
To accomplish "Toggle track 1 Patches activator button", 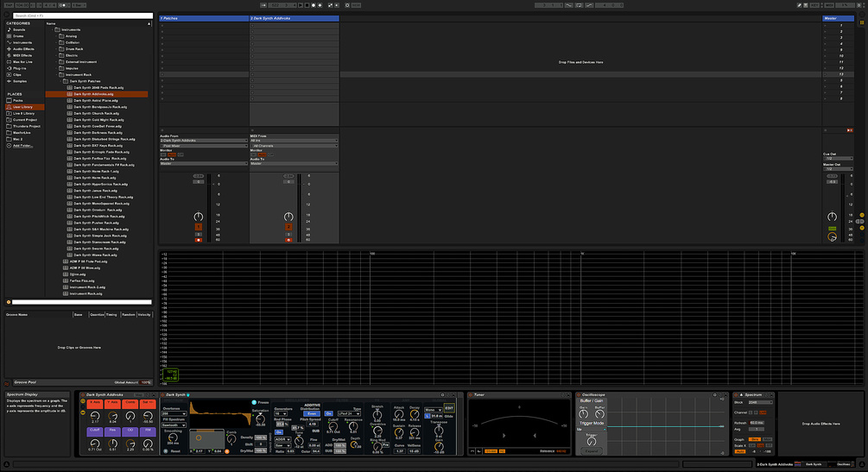I will click(199, 227).
